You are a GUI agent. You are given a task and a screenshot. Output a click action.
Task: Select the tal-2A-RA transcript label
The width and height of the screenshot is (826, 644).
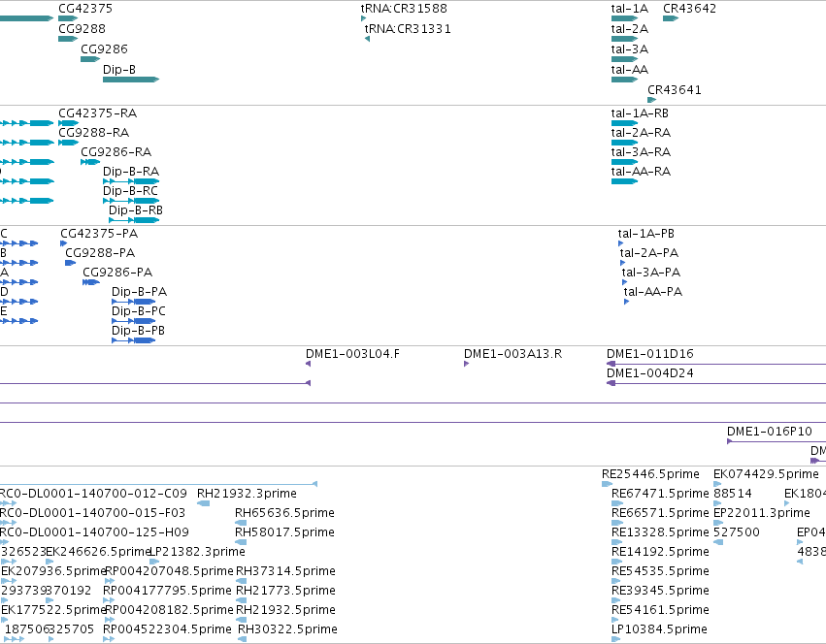[642, 133]
